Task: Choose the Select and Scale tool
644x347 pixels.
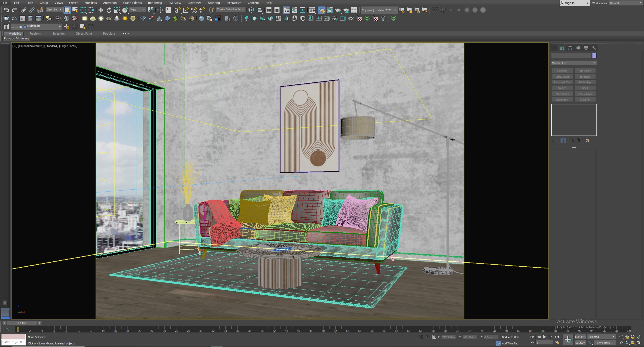Action: click(x=117, y=10)
